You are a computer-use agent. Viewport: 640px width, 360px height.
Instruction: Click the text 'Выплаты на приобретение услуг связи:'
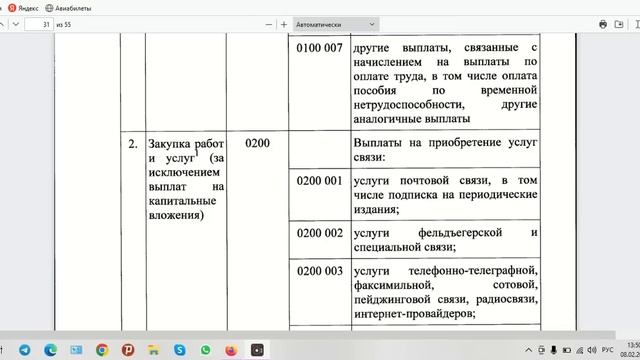click(445, 149)
